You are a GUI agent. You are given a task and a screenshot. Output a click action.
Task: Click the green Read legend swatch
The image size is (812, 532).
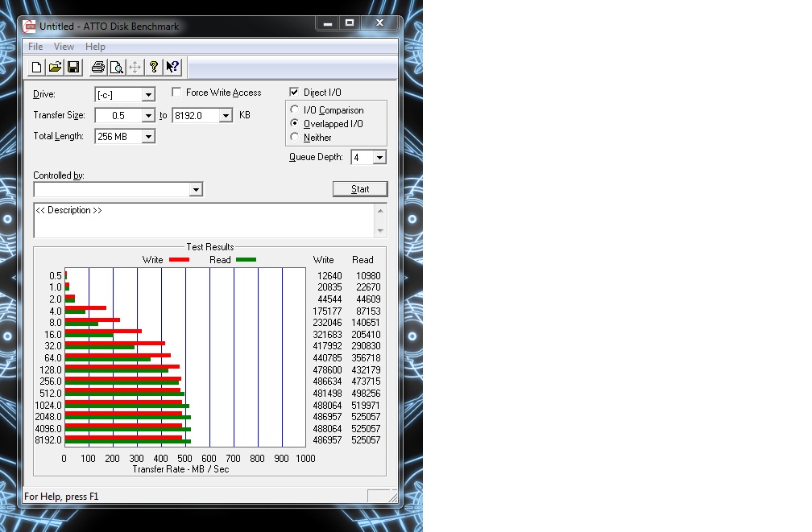click(246, 260)
